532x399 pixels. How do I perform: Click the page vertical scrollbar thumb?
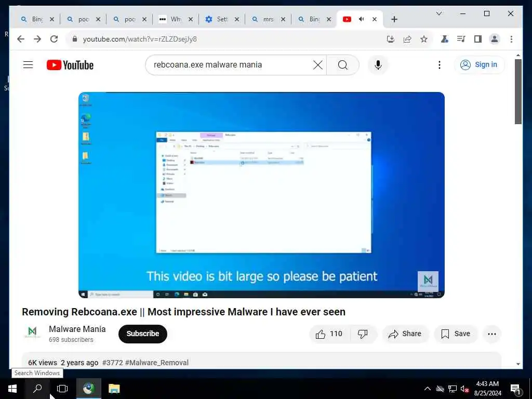point(518,91)
